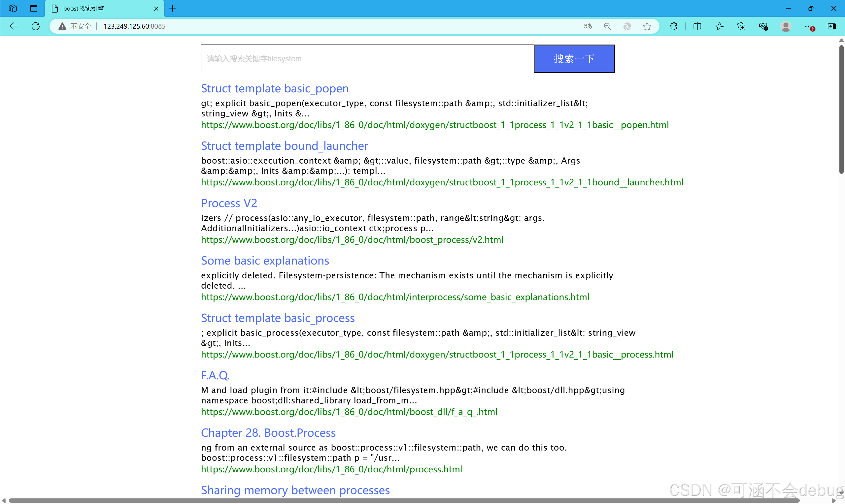Click the boost_dll/f_a_q_.html green URL
This screenshot has height=504, width=845.
click(x=349, y=412)
